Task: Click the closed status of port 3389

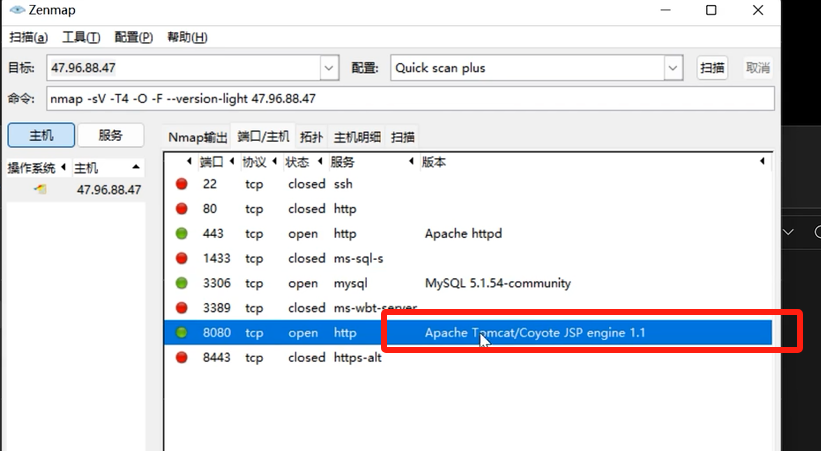Action: click(x=307, y=308)
